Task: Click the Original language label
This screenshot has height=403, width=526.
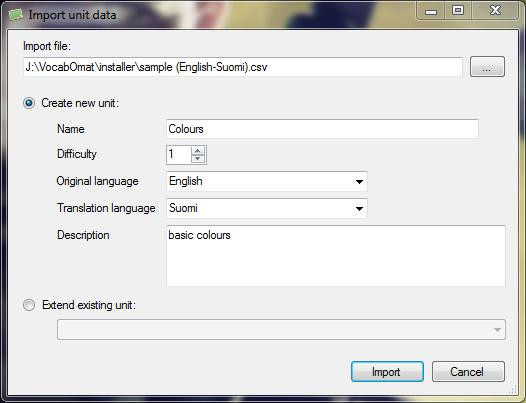Action: pyautogui.click(x=97, y=181)
